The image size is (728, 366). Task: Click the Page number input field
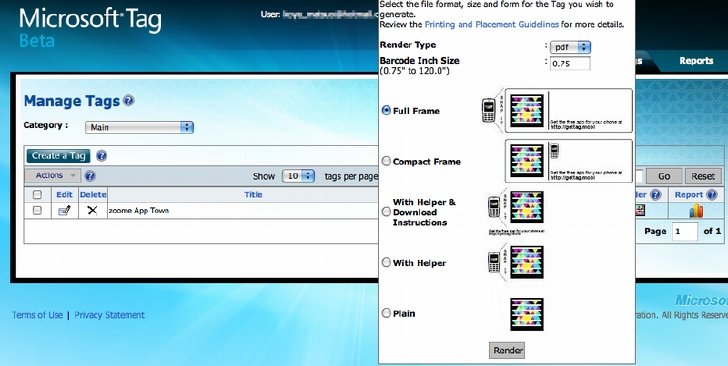[685, 231]
